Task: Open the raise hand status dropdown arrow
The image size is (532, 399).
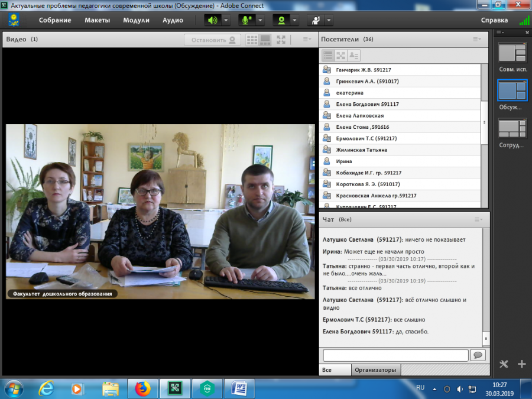Action: [x=329, y=20]
